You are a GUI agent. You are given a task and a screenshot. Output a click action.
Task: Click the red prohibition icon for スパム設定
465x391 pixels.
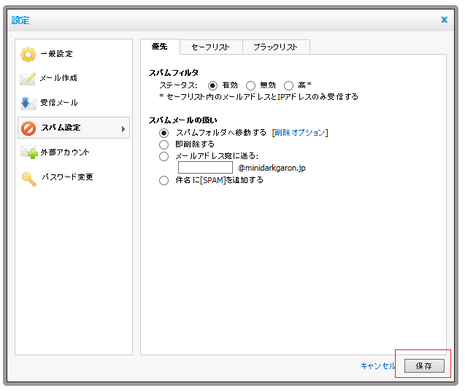(28, 128)
